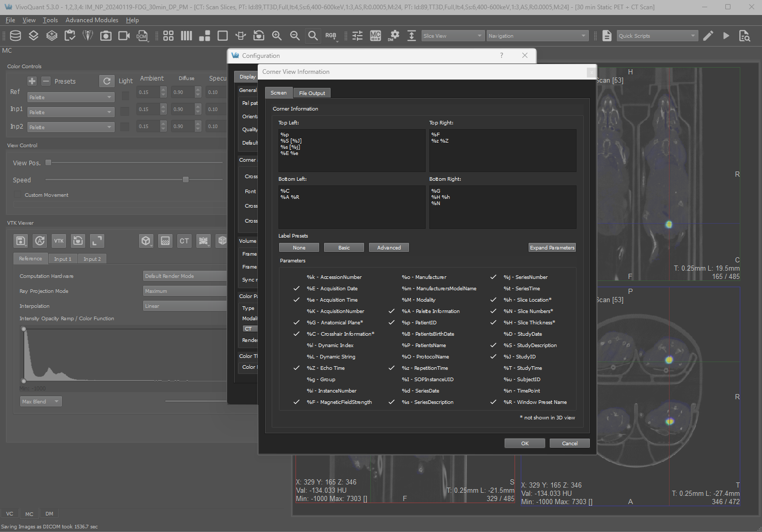Viewport: 762px width, 532px height.
Task: Toggle the %R - Window Preset Name parameter
Action: click(535, 402)
